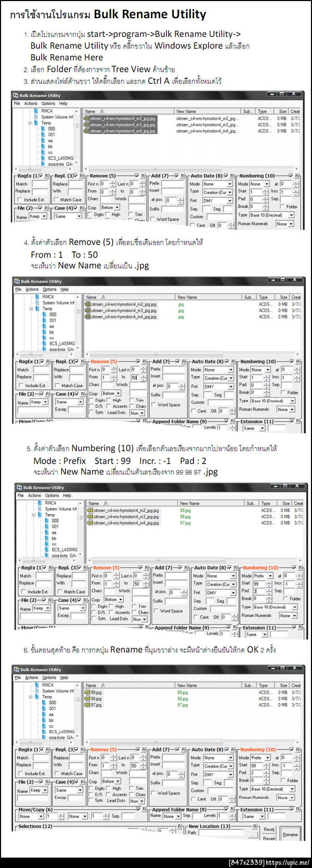Open Actions menu in second screenshot
This screenshot has height=868, width=312.
click(32, 289)
